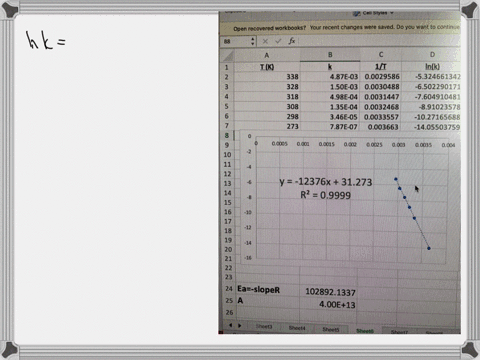This screenshot has height=360, width=480.
Task: Click the 1/T header cell
Action: click(x=381, y=67)
